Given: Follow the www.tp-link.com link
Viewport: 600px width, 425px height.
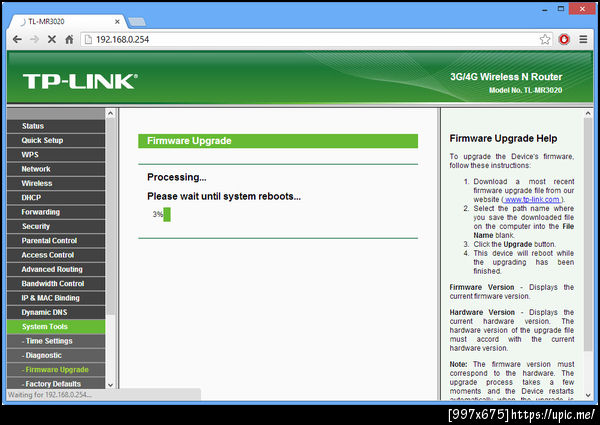Looking at the screenshot, I should (x=532, y=200).
